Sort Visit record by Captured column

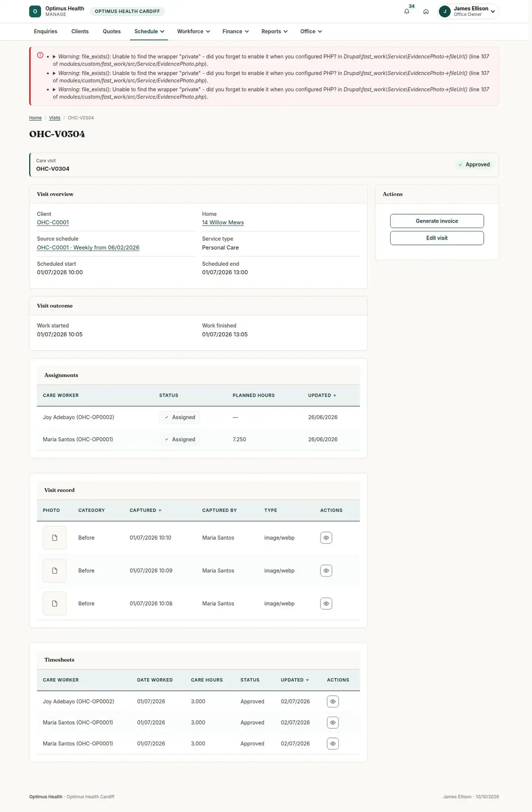point(145,510)
